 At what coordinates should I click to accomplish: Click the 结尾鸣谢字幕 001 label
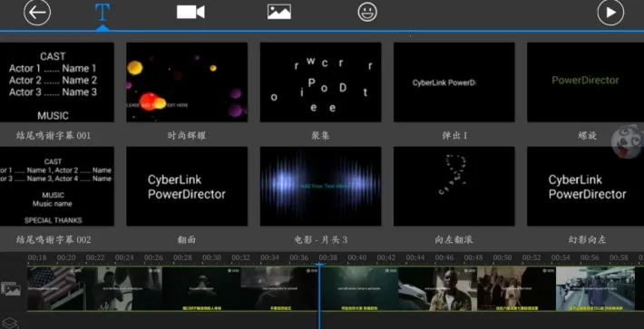(54, 135)
